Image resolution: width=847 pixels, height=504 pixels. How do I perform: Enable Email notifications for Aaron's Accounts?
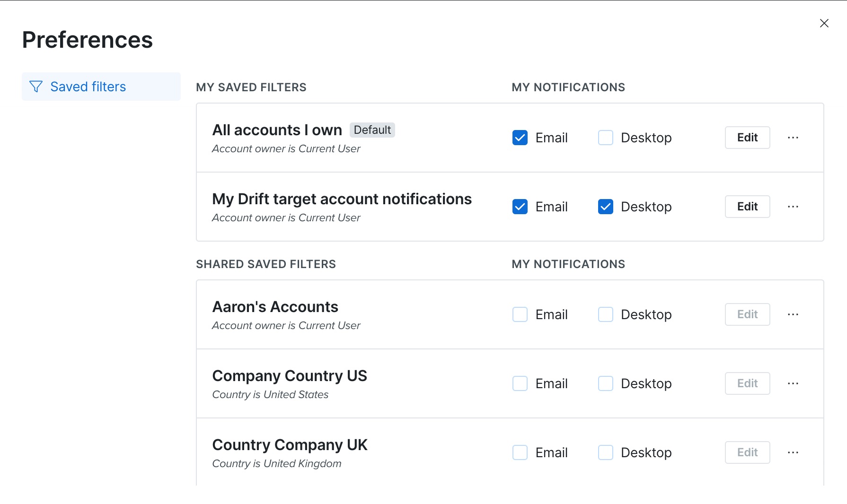coord(520,314)
